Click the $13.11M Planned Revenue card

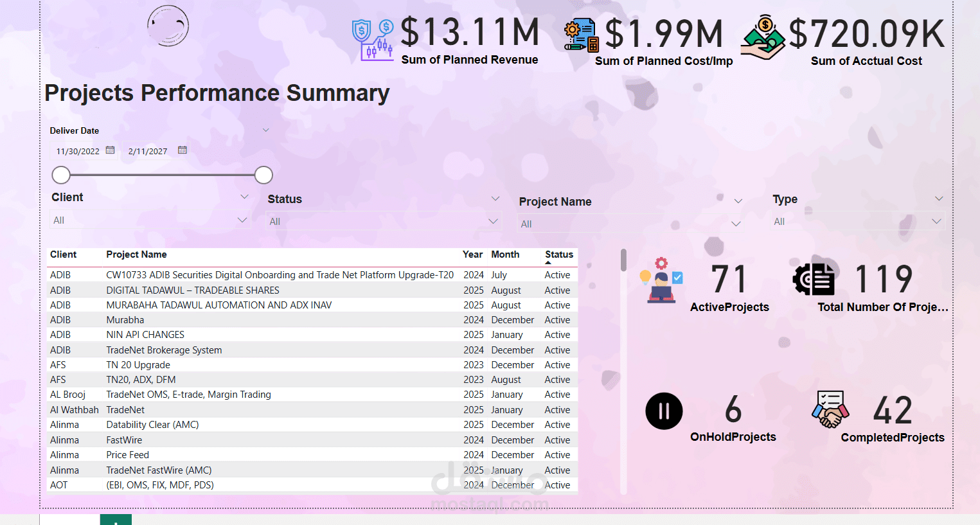pos(470,40)
